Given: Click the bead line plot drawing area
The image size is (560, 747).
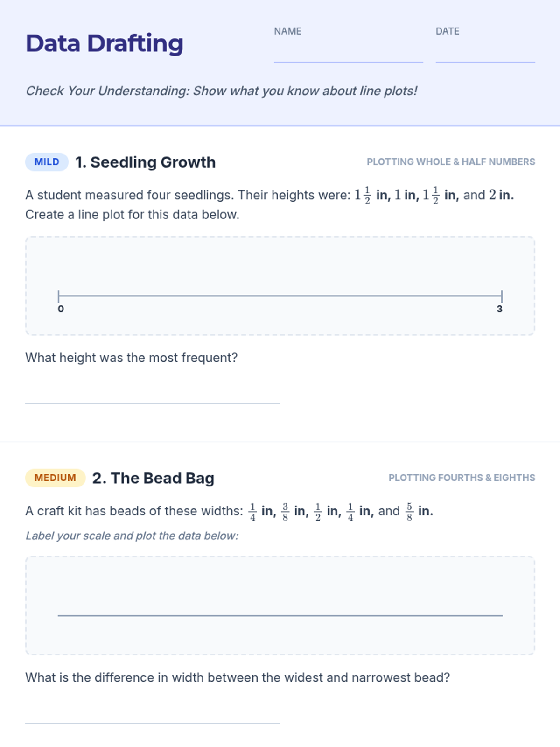Looking at the screenshot, I should 280,606.
